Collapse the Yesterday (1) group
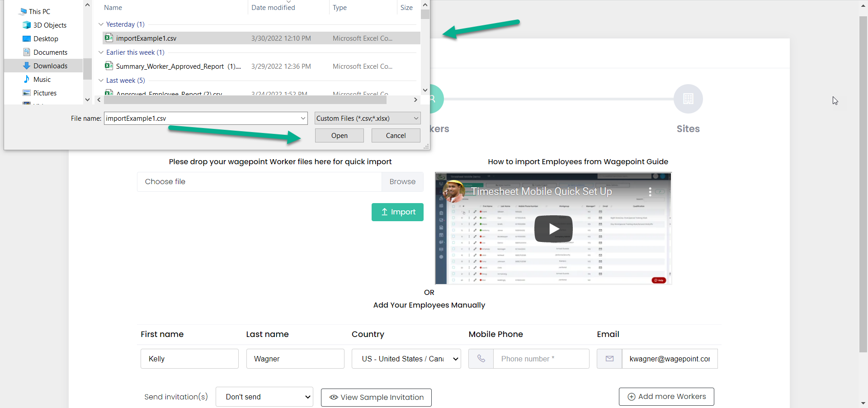Screen dimensions: 868x408 (x=101, y=24)
